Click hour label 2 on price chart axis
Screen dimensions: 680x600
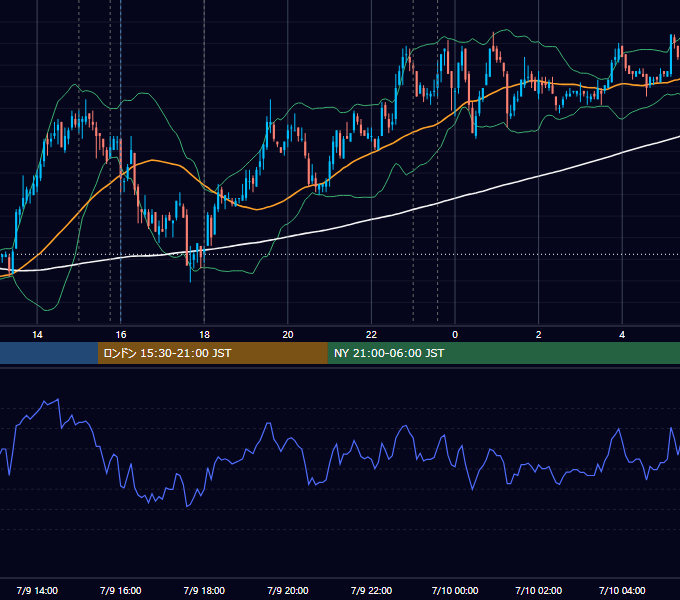coord(539,335)
